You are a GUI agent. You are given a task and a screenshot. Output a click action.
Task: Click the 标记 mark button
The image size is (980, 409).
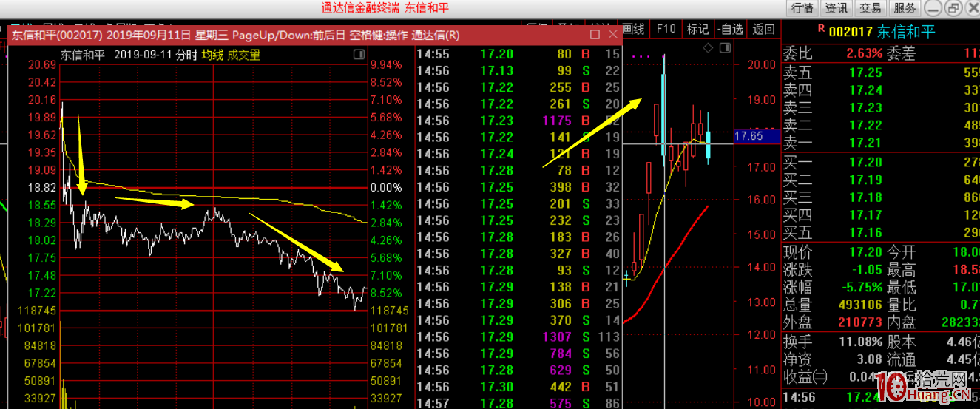click(x=697, y=29)
